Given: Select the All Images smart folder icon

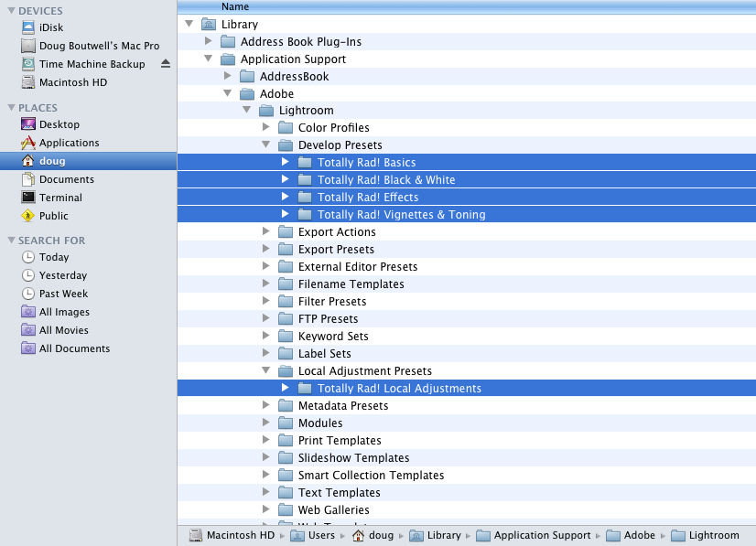Looking at the screenshot, I should (x=28, y=312).
